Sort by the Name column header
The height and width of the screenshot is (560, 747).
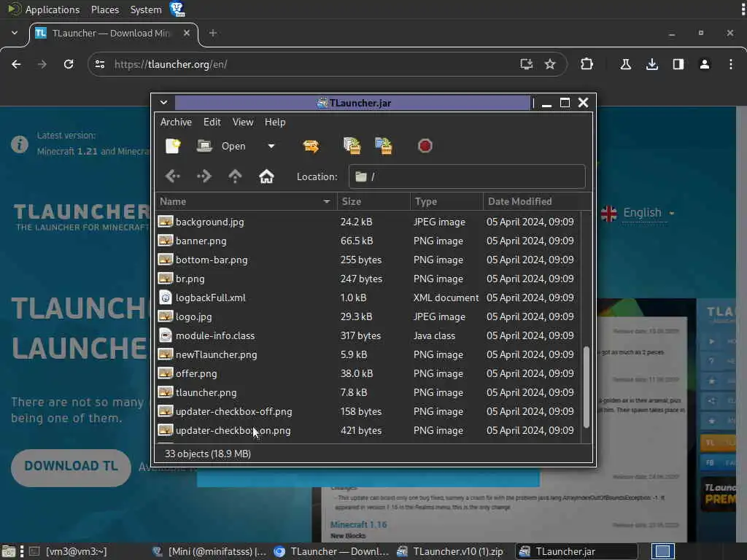point(246,201)
